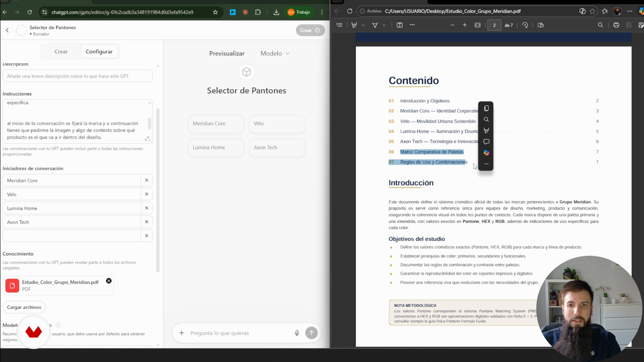This screenshot has height=362, width=644.
Task: Reload the ChatGPT editor page
Action: (30, 12)
